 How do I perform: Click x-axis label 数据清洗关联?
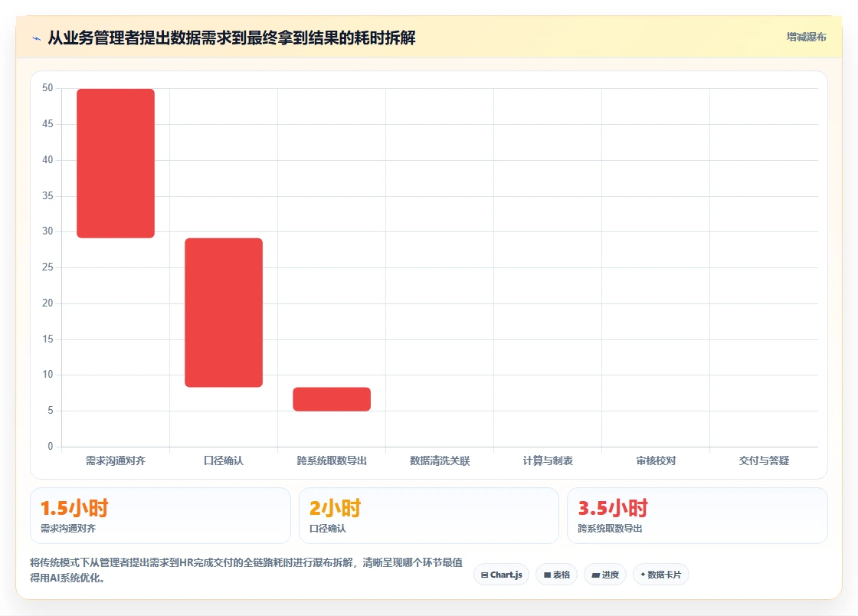440,460
